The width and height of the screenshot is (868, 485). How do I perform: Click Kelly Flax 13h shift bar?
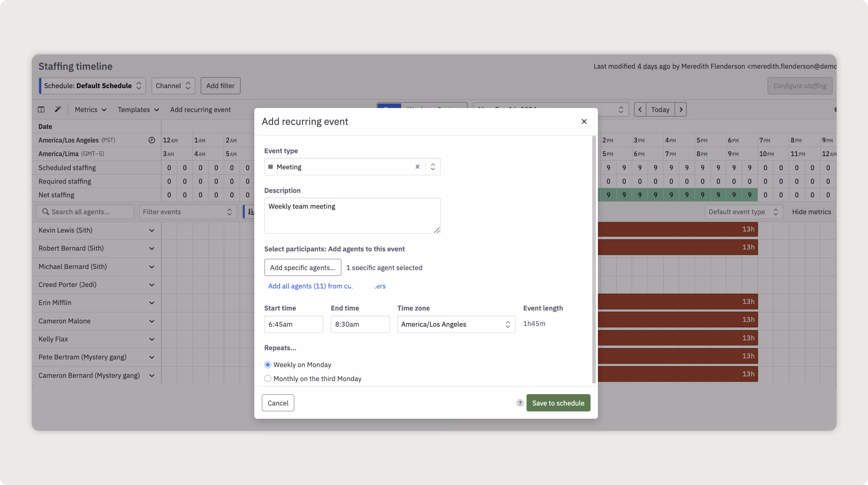tap(678, 338)
